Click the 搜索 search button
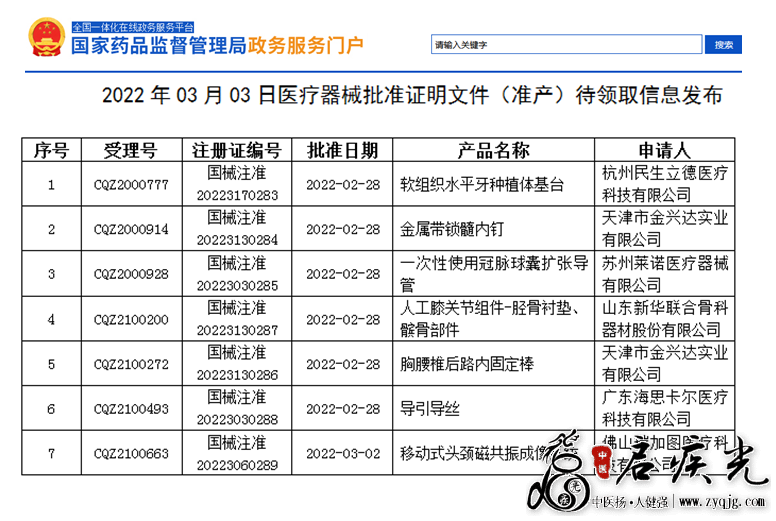 (723, 45)
